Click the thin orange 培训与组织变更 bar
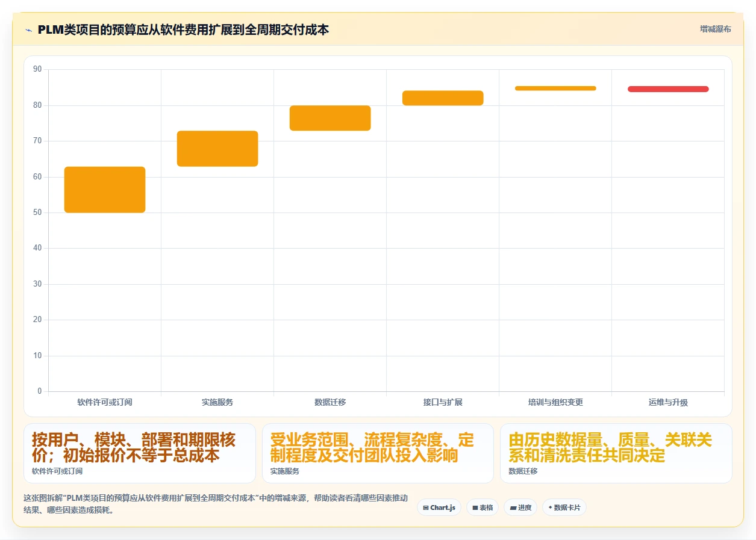 click(555, 88)
